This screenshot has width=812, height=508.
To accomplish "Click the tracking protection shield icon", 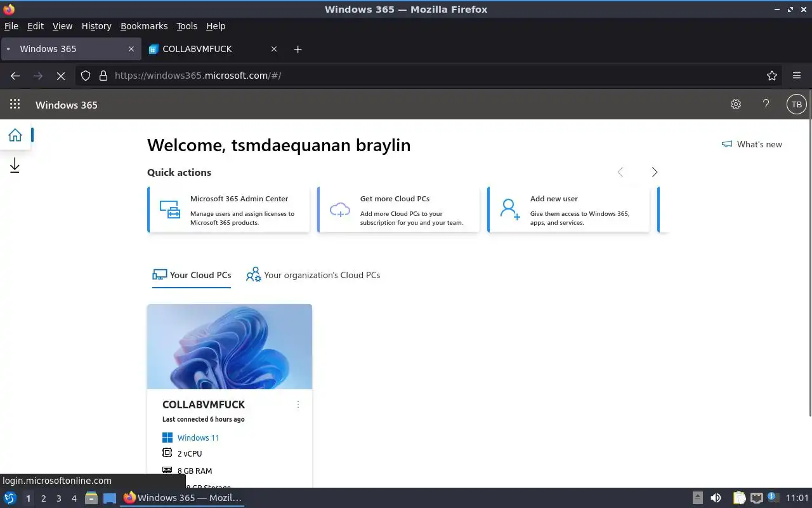I will point(86,76).
